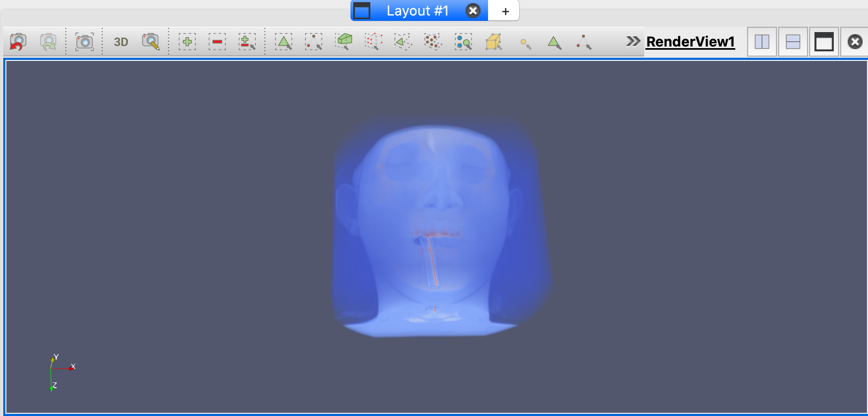The height and width of the screenshot is (416, 868).
Task: Activate the yellow cube Select Block tool
Action: (493, 42)
